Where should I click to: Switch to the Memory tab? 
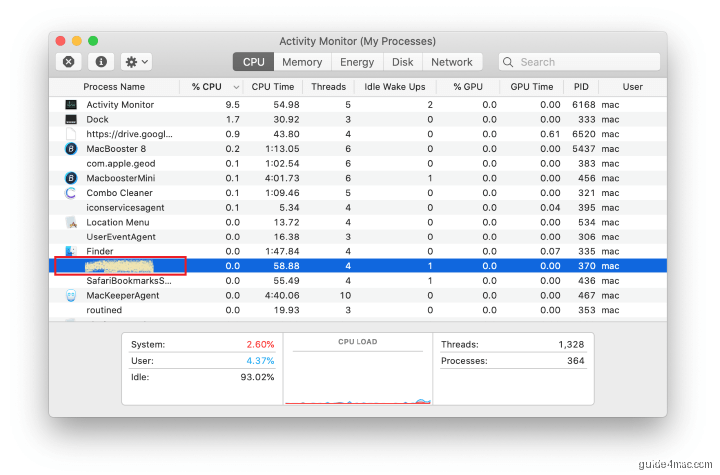point(302,62)
